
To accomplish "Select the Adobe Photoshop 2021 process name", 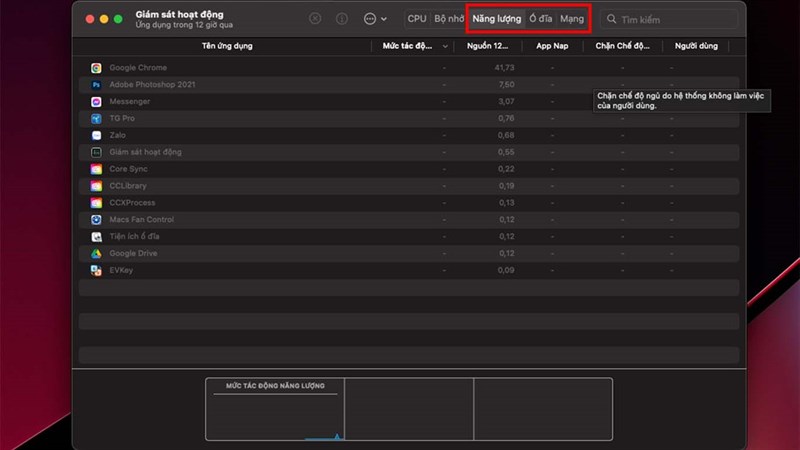I will click(152, 84).
